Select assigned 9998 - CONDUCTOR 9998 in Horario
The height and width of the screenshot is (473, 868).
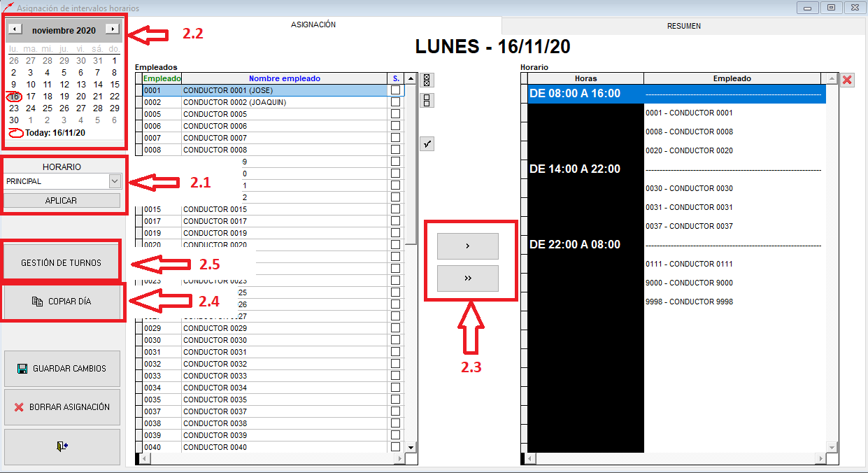[689, 302]
